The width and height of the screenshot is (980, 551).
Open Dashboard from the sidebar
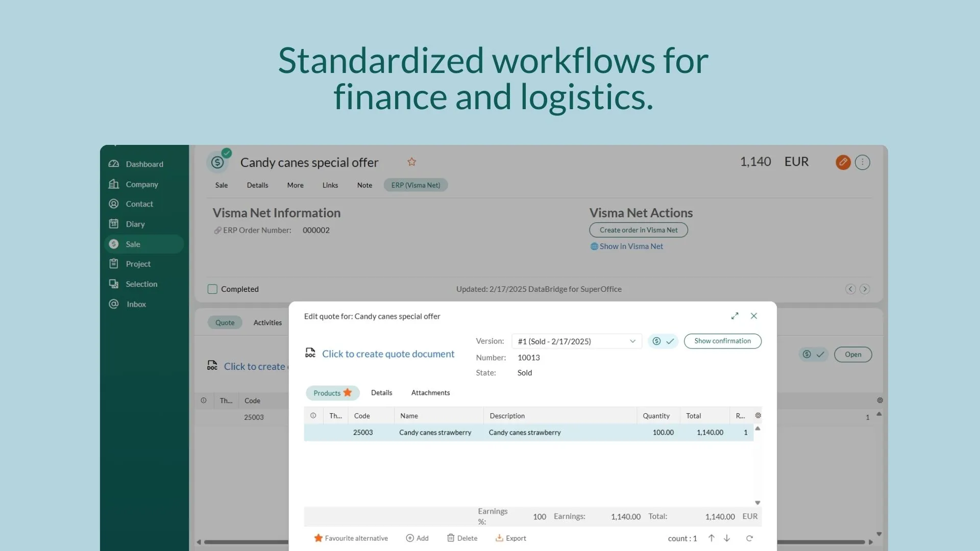coord(144,164)
